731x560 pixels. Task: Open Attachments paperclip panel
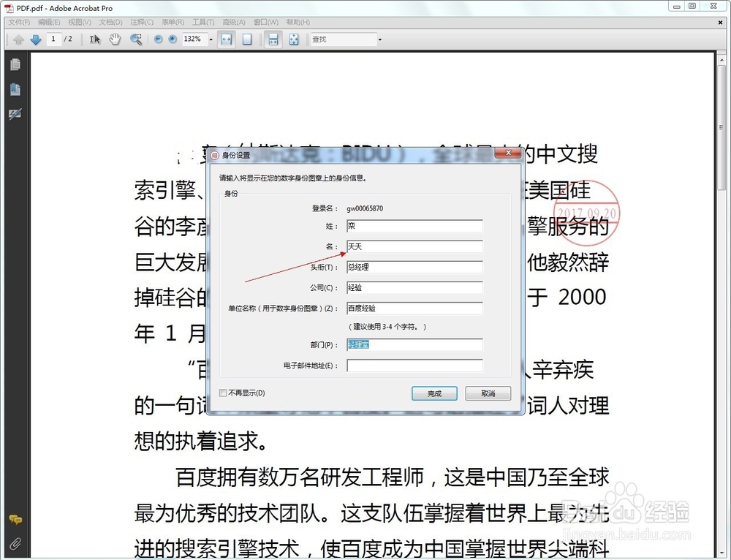click(x=15, y=544)
